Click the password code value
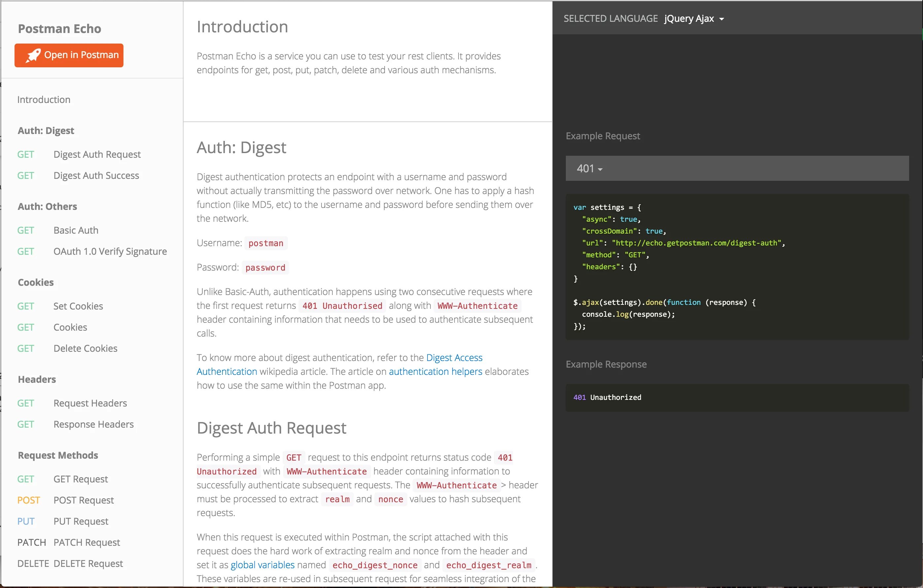 (265, 267)
